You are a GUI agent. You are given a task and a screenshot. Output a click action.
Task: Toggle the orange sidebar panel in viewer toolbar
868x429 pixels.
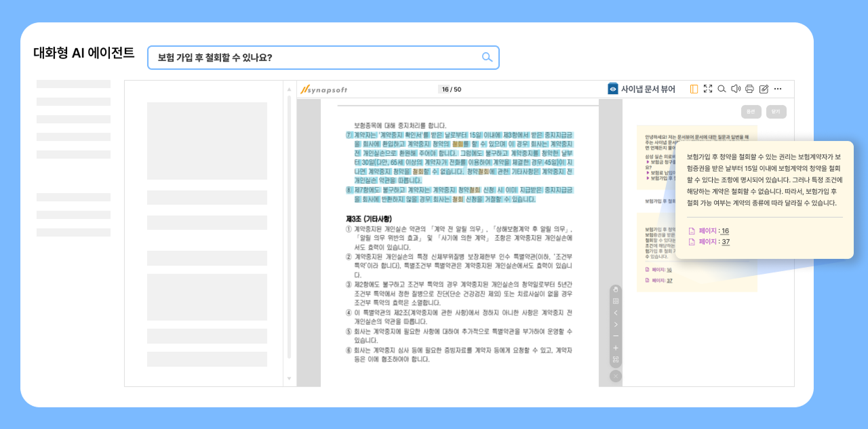694,89
